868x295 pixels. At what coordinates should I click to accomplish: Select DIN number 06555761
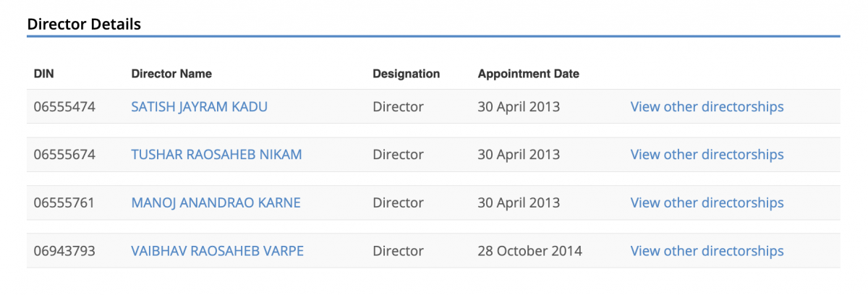[64, 203]
